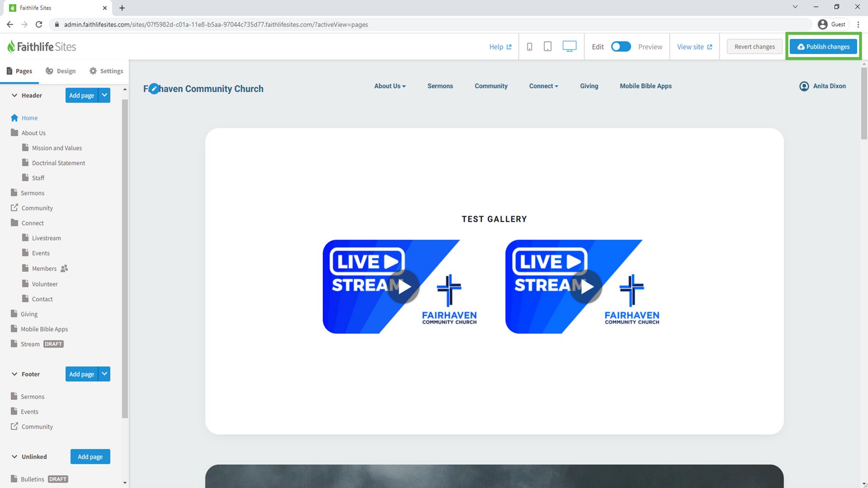Close the Faithlife Sites browser tab

pos(104,8)
